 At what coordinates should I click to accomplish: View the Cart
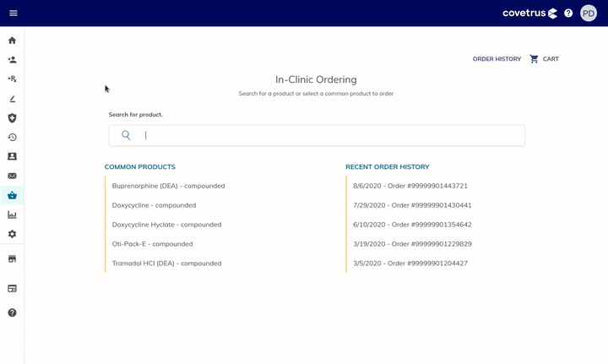point(545,59)
